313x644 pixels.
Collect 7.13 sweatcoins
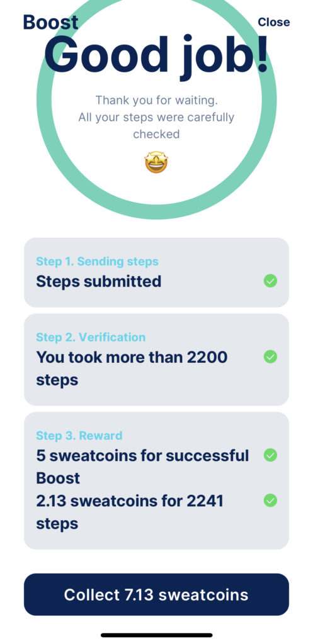point(156,594)
